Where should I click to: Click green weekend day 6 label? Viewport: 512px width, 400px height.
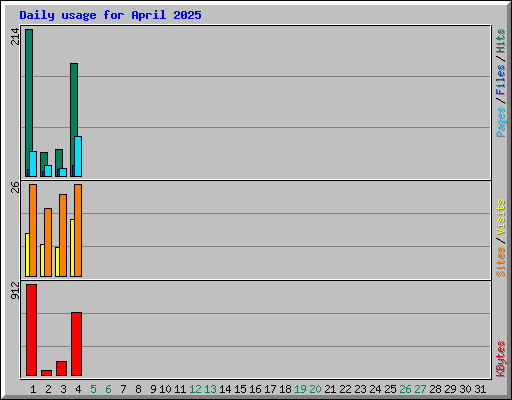pos(108,389)
